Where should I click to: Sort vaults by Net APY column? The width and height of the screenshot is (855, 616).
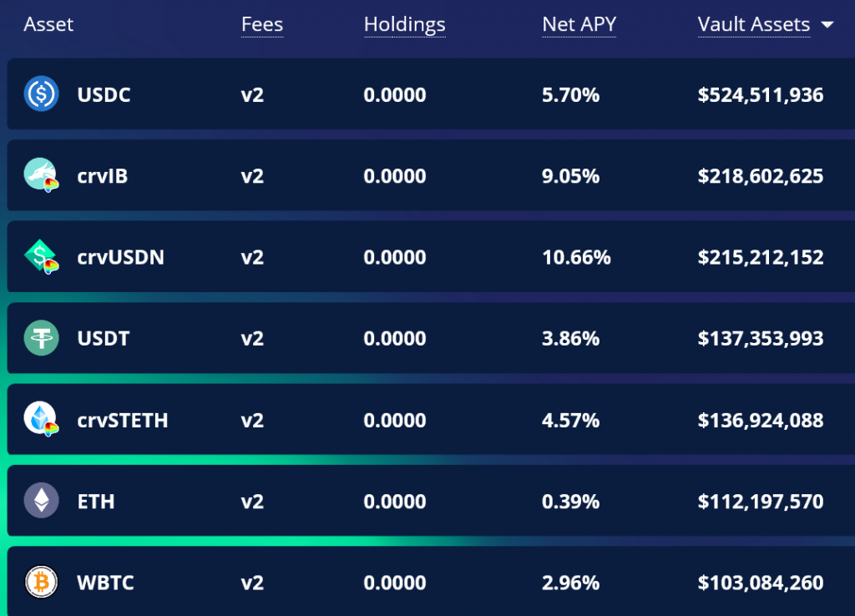[579, 24]
